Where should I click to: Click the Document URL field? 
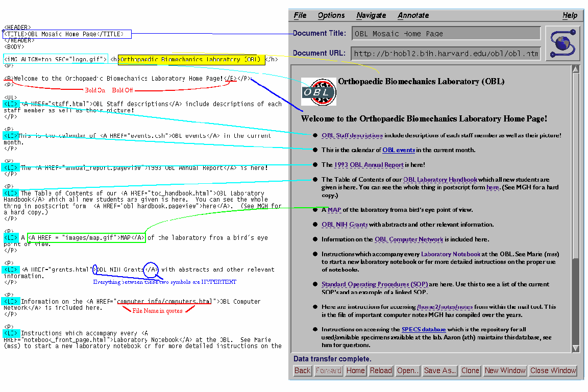coord(446,53)
